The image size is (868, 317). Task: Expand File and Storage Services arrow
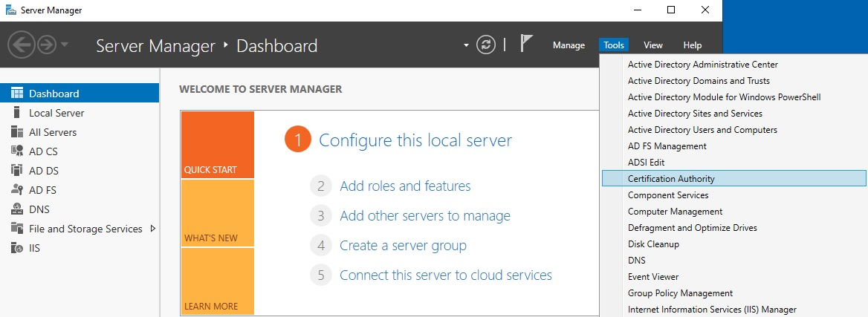click(x=152, y=229)
